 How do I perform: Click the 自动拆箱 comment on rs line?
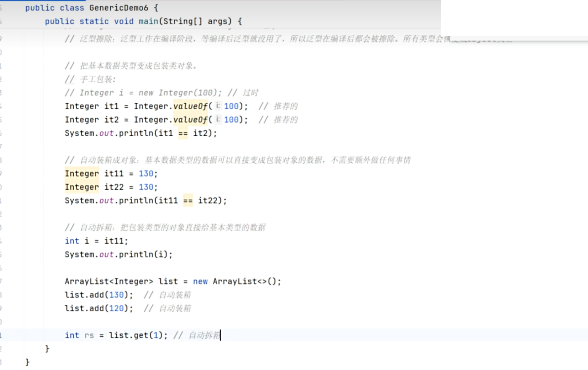tap(197, 335)
